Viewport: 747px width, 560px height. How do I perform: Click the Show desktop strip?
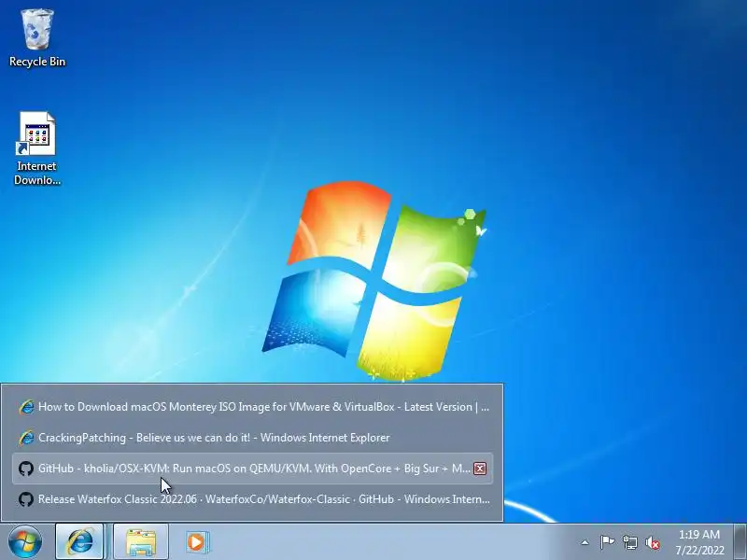[740, 542]
